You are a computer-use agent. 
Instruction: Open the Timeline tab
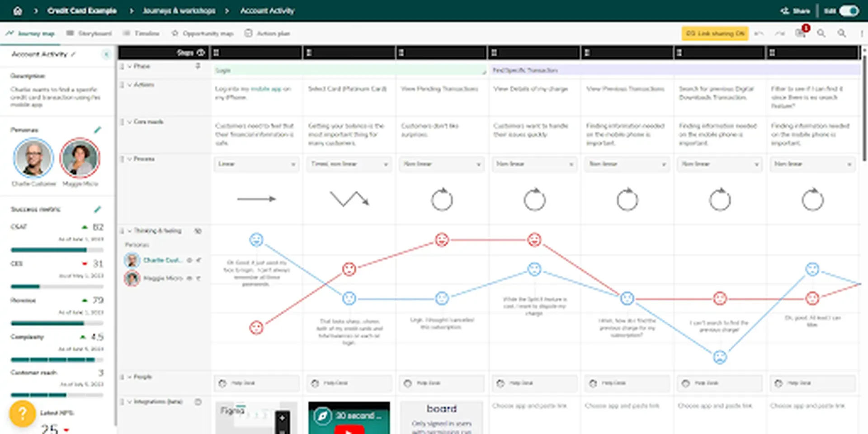[x=142, y=33]
